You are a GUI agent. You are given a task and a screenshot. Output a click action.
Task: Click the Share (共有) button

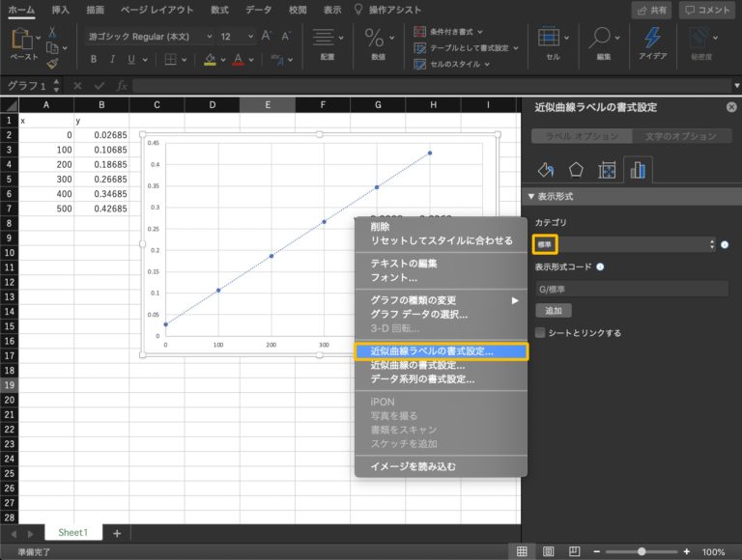pos(651,10)
